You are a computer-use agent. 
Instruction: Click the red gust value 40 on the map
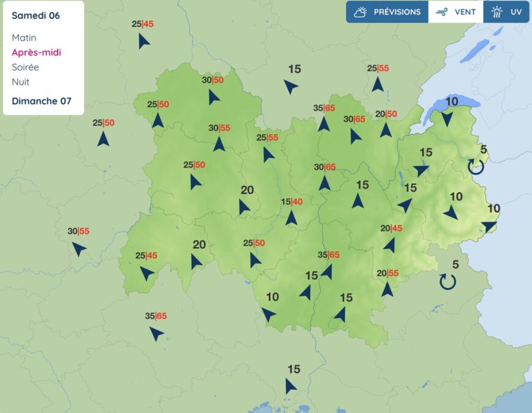297,202
